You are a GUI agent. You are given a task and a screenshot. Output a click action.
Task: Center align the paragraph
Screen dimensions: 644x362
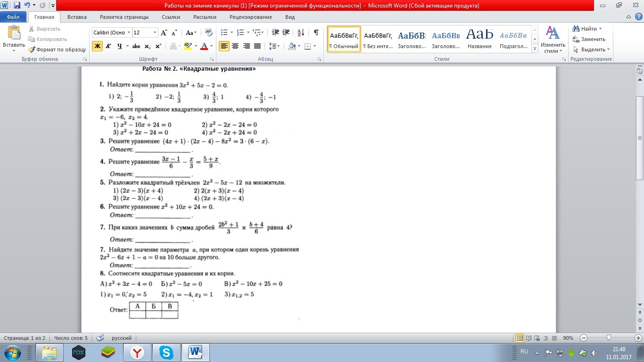tap(235, 46)
